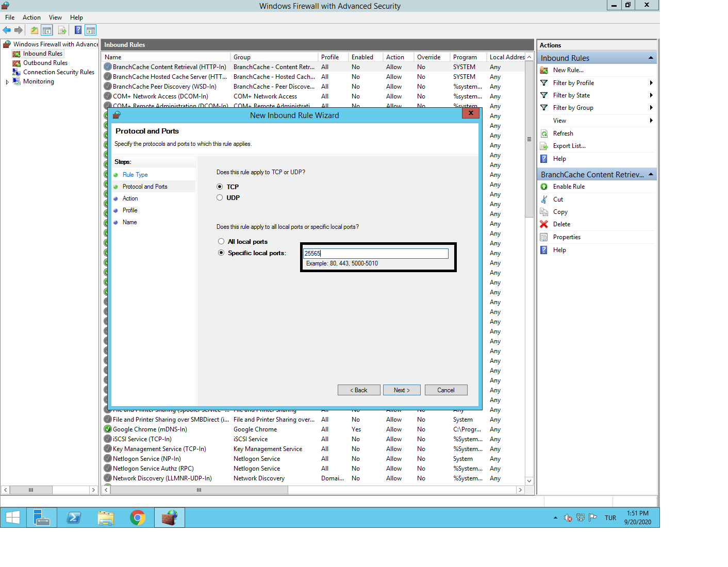Viewport: 728px width, 567px height.
Task: Select the UDP radio button
Action: (x=220, y=197)
